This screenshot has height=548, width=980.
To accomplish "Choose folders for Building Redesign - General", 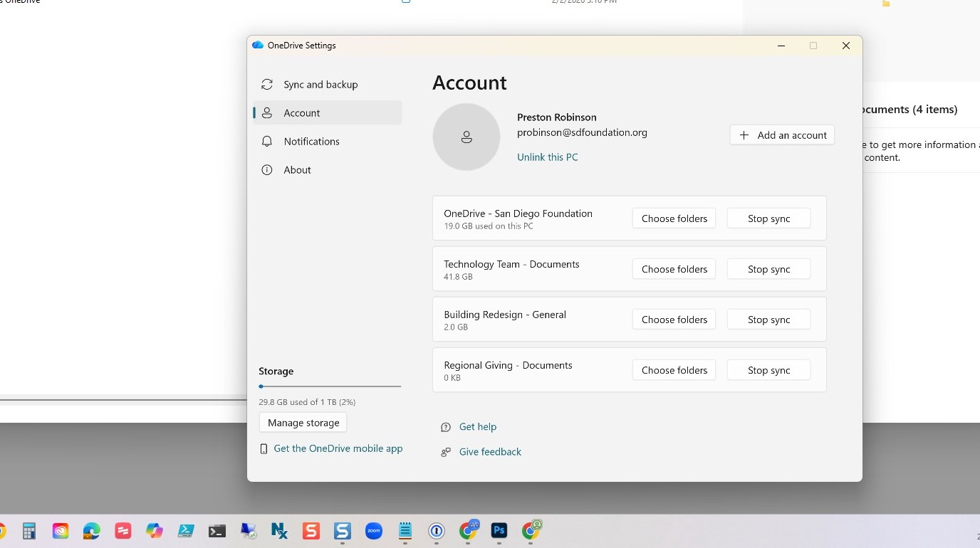I will (x=674, y=320).
